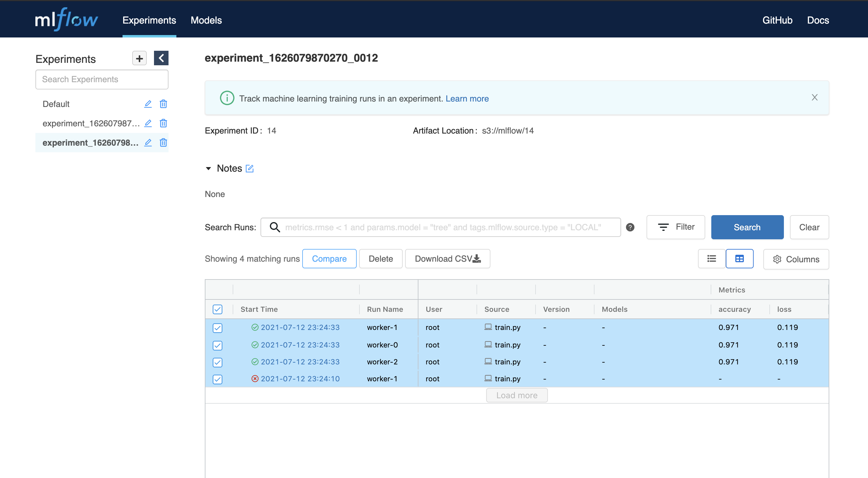Collapse the experiments sidebar with chevron
Viewport: 868px width, 478px height.
tap(161, 58)
